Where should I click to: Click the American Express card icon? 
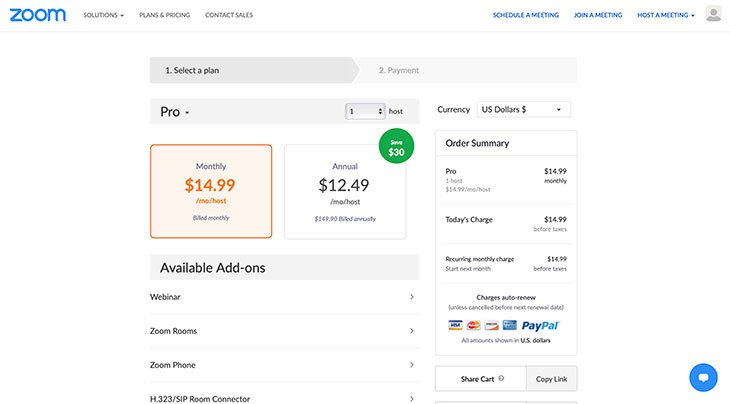coord(509,325)
